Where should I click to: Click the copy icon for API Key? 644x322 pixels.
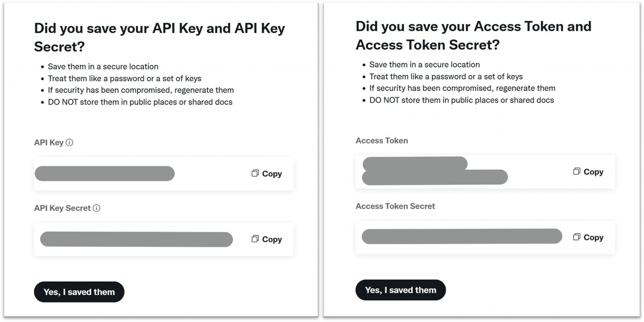coord(255,173)
